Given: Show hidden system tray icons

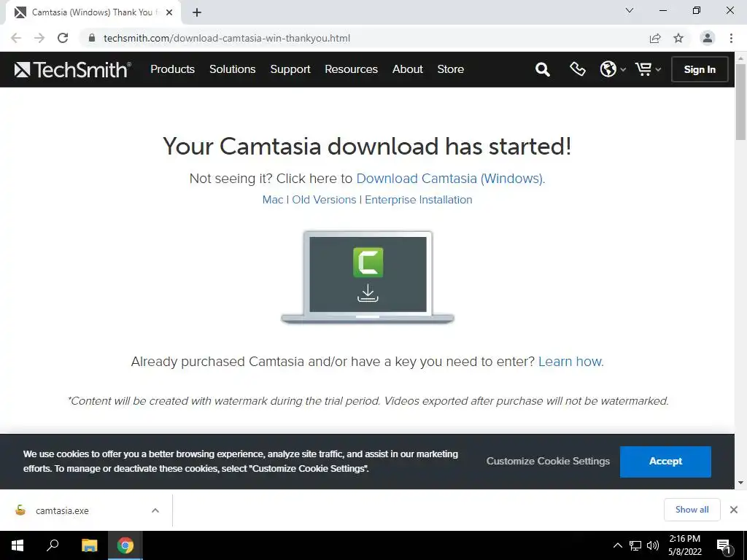Looking at the screenshot, I should click(617, 545).
